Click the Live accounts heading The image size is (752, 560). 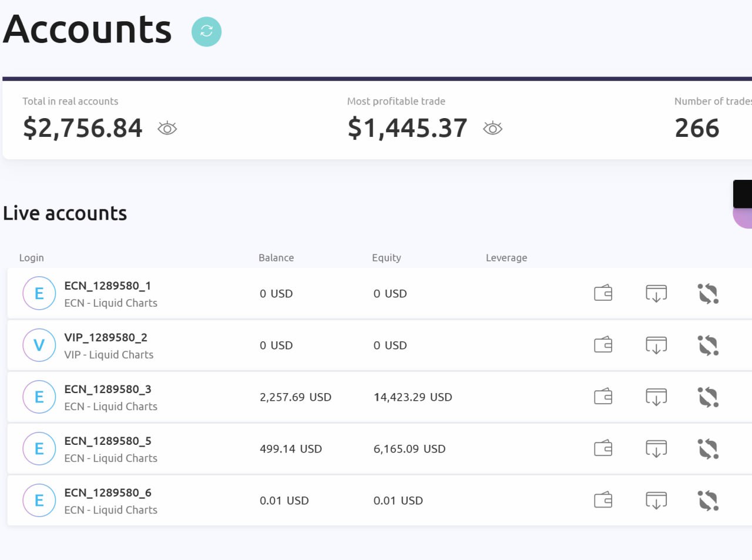(65, 213)
